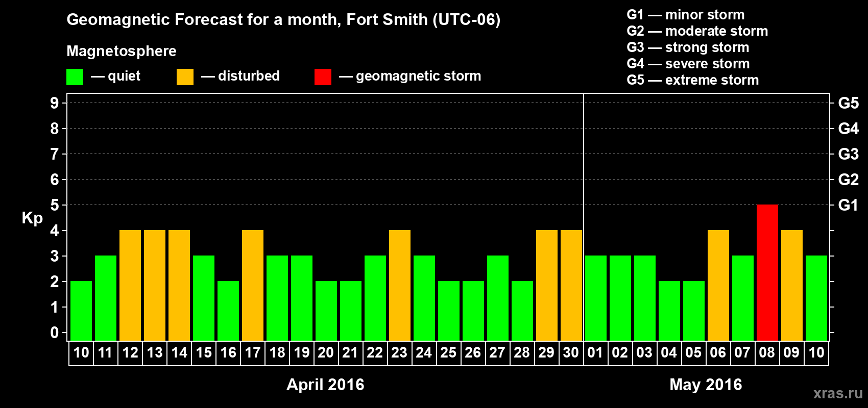Click the orange bar for April 29
This screenshot has height=408, width=868.
tap(547, 285)
